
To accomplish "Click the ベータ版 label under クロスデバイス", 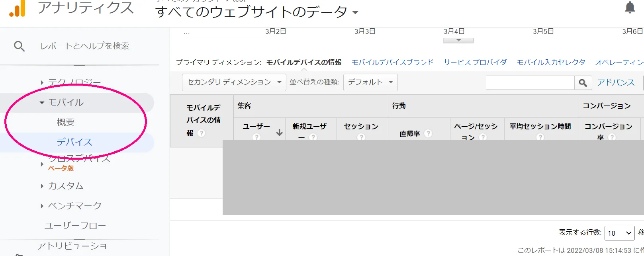I will [61, 168].
